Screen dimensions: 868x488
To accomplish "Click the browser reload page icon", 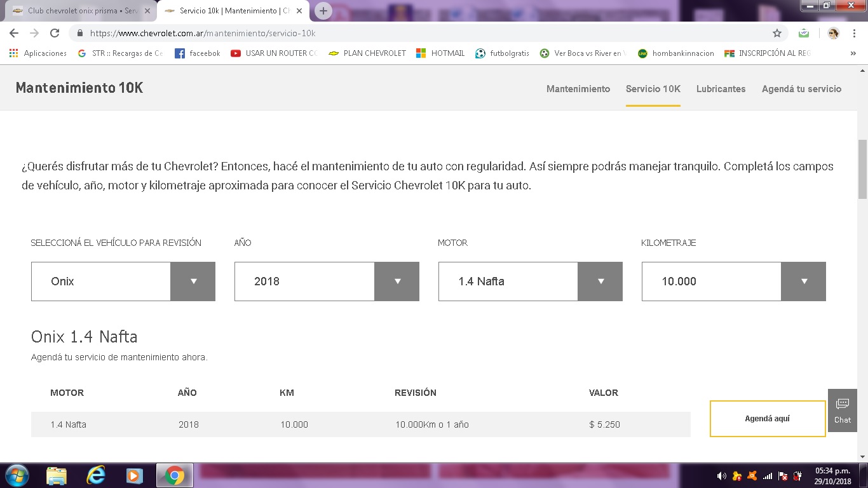I will pyautogui.click(x=55, y=33).
